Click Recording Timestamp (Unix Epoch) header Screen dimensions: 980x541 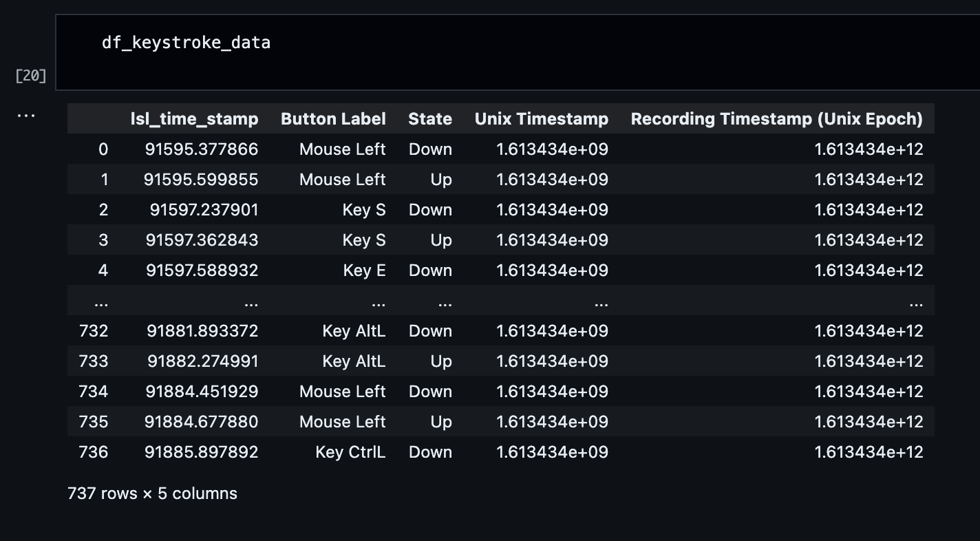point(777,119)
